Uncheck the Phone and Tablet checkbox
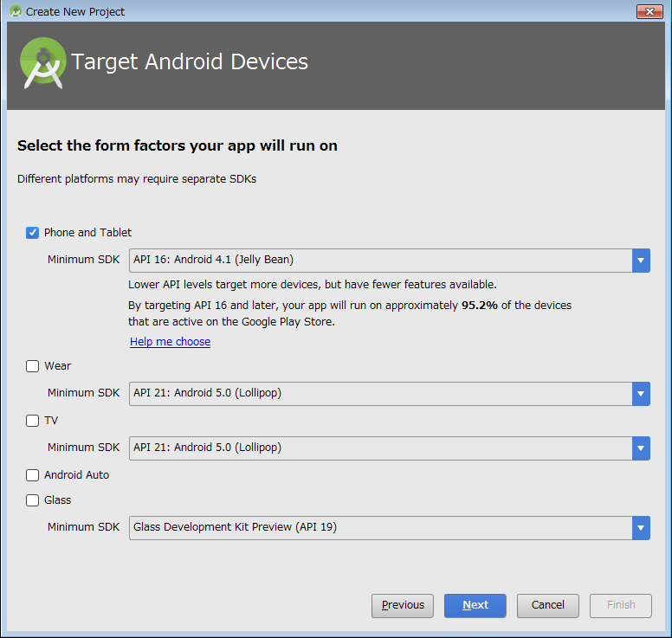This screenshot has width=672, height=638. 32,233
